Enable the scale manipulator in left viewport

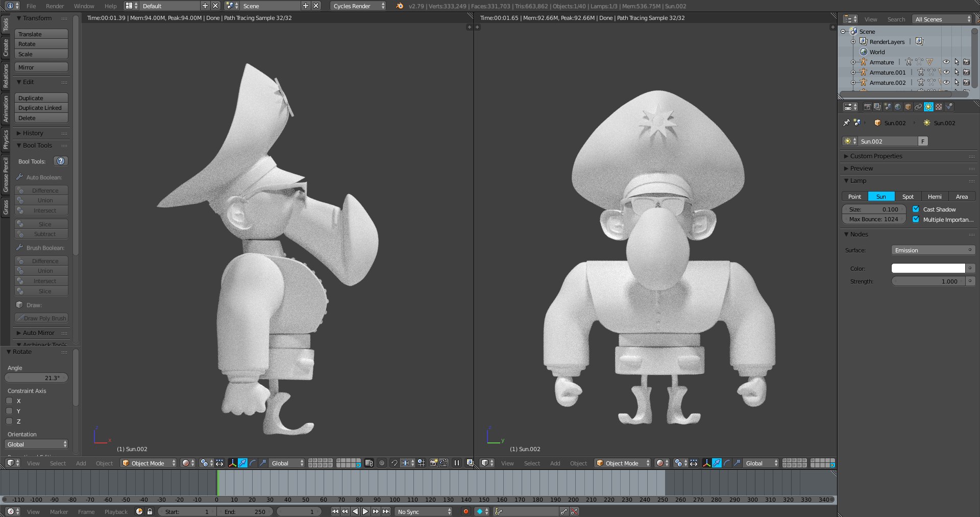click(x=263, y=463)
